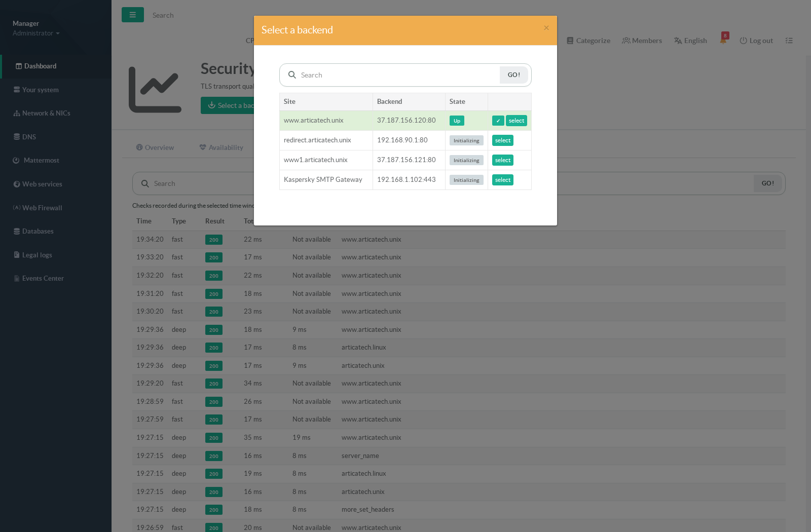This screenshot has width=811, height=532.
Task: Open Network & NICs in sidebar
Action: click(x=56, y=113)
